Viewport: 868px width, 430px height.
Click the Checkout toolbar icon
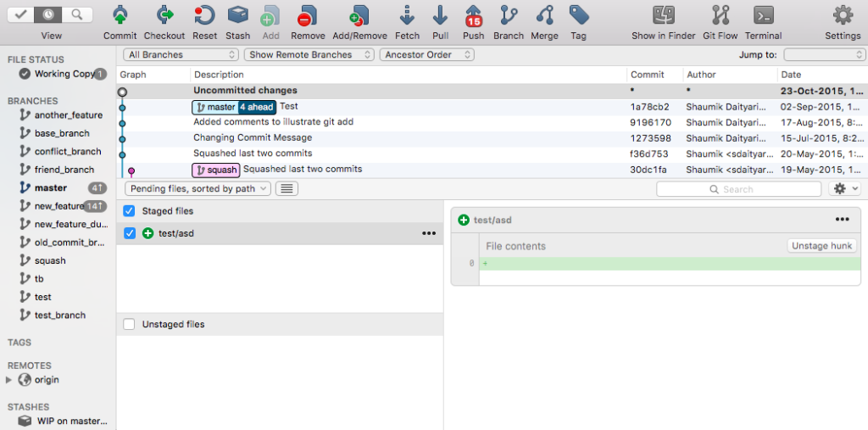(x=164, y=16)
